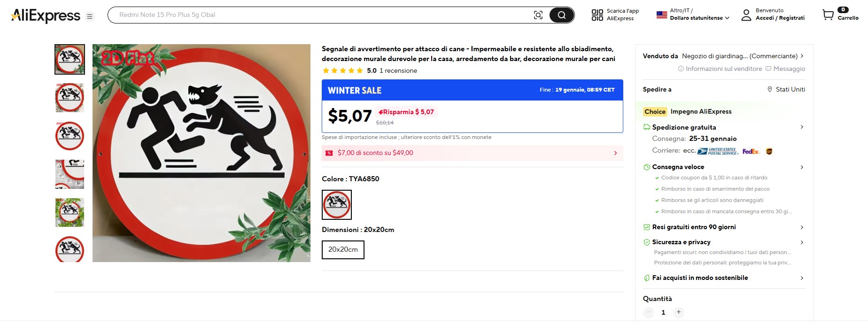Increase quantity with plus button
Screen dimensions: 868x333
(x=678, y=312)
